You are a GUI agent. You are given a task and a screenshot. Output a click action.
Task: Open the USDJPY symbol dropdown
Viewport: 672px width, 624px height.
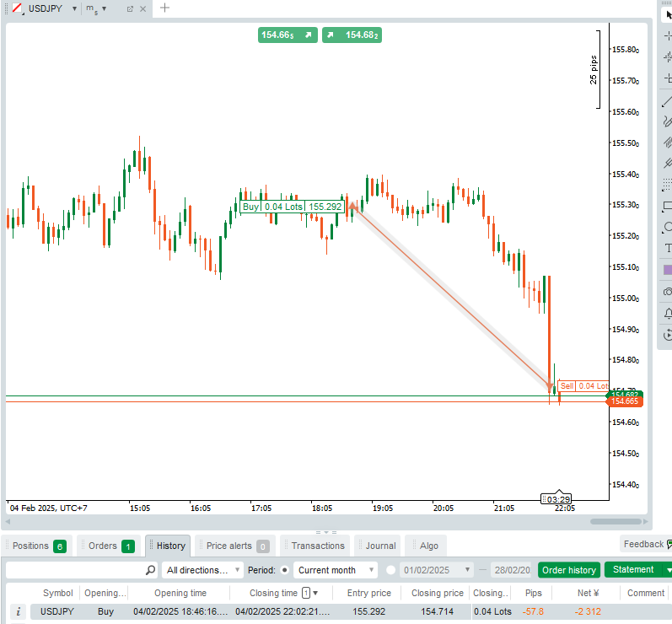(x=75, y=8)
